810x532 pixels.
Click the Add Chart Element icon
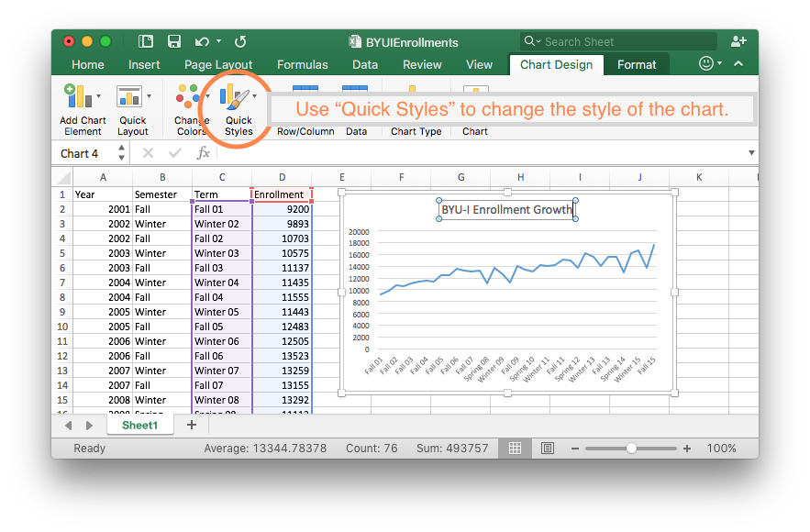pyautogui.click(x=78, y=96)
